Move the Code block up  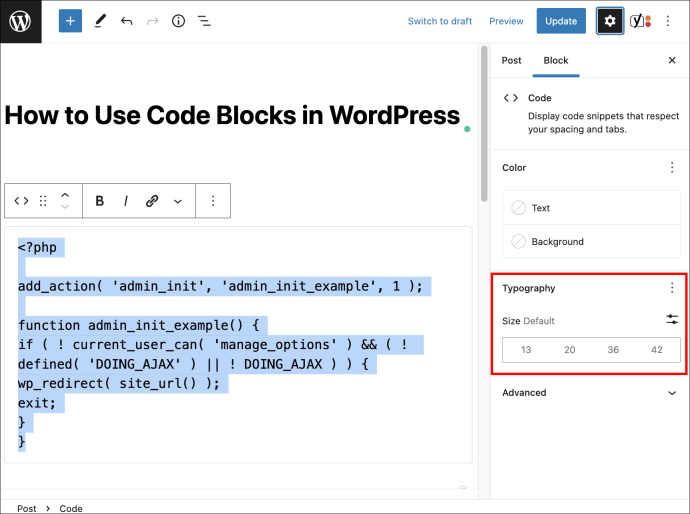coord(65,195)
